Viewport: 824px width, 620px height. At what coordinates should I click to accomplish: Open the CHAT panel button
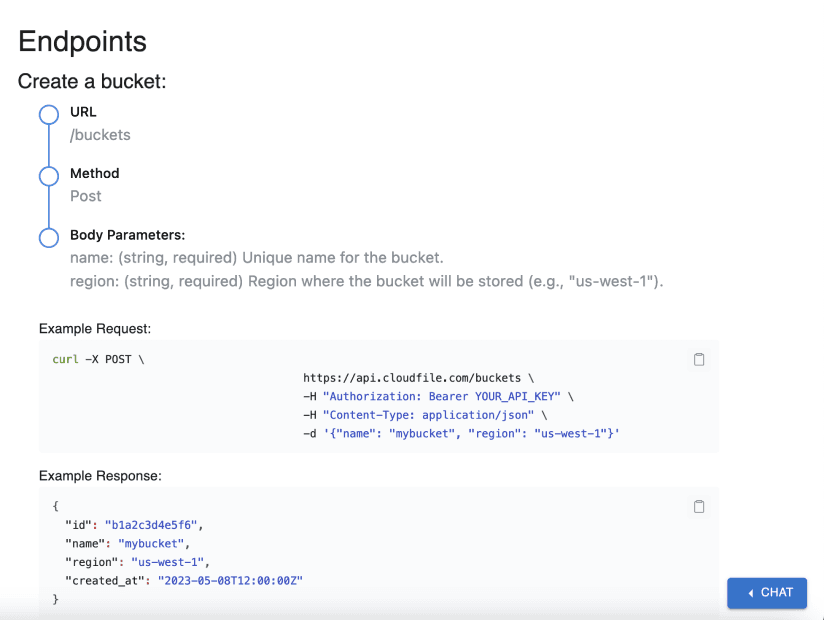(x=767, y=593)
